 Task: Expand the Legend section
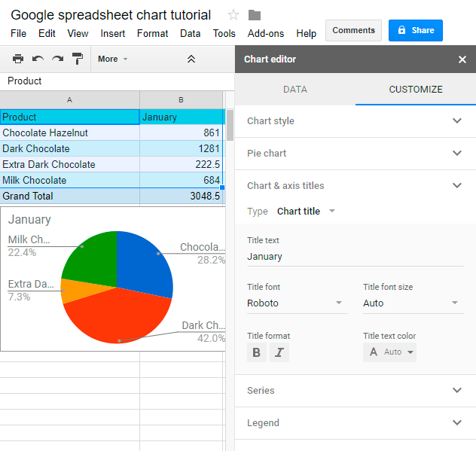(x=355, y=423)
